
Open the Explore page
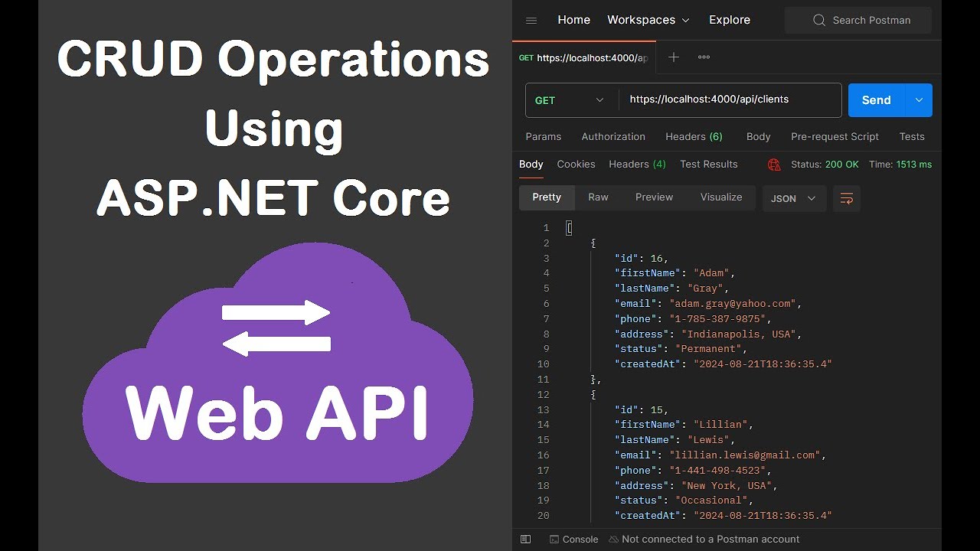[x=730, y=20]
